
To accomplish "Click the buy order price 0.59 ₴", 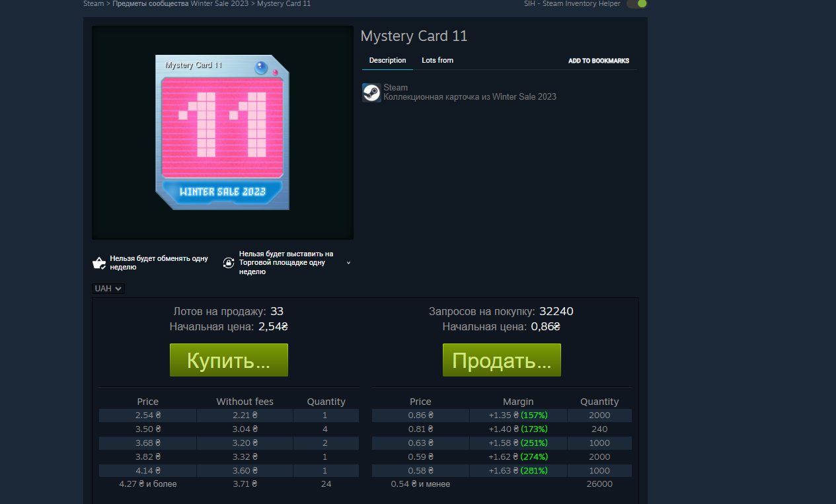I will (x=421, y=457).
